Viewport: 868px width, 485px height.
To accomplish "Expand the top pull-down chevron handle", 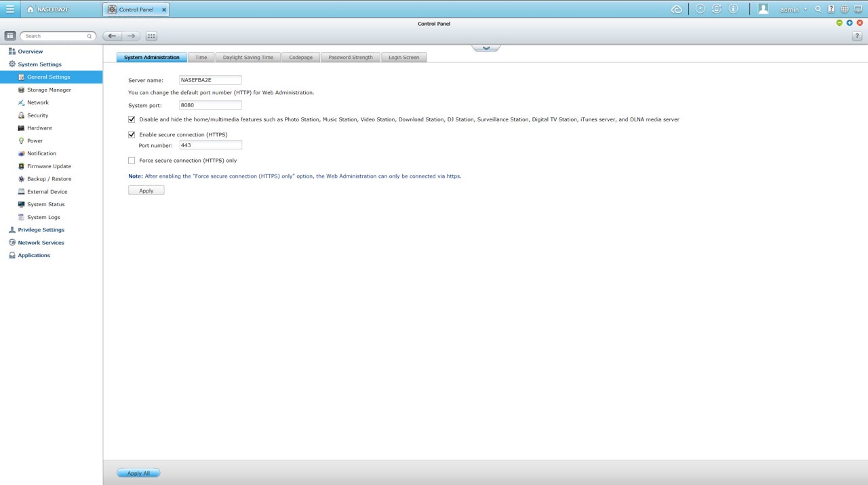I will 486,48.
